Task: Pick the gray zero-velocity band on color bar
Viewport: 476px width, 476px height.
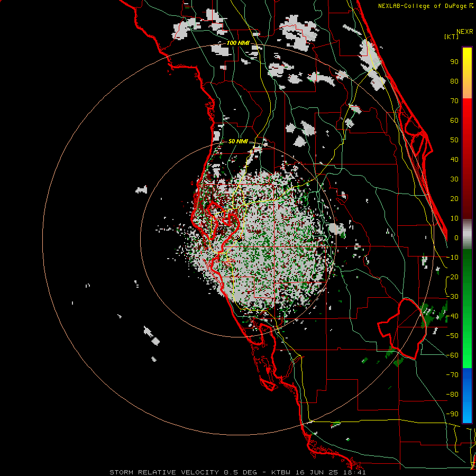Action: click(467, 234)
